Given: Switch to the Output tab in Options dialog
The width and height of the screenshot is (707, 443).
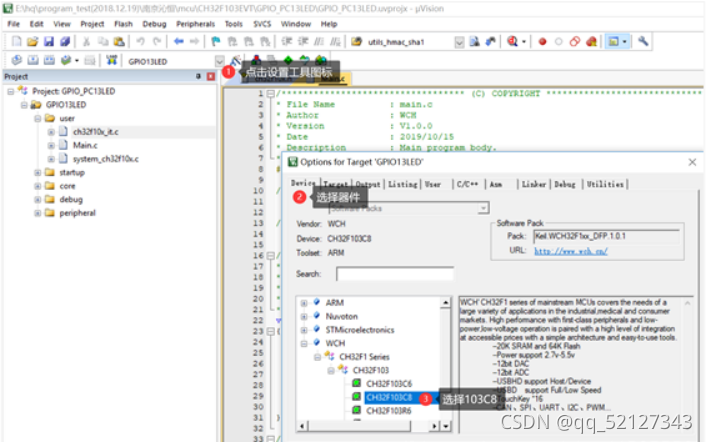Looking at the screenshot, I should pyautogui.click(x=368, y=184).
